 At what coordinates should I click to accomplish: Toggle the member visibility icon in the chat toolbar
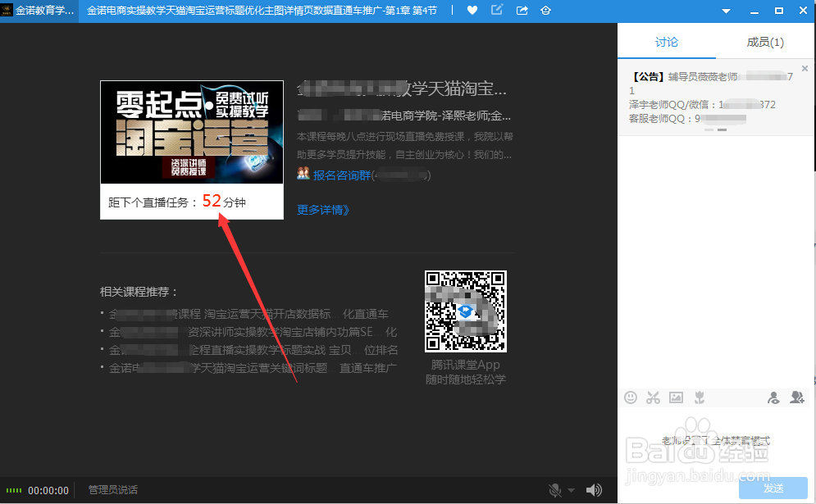click(773, 397)
